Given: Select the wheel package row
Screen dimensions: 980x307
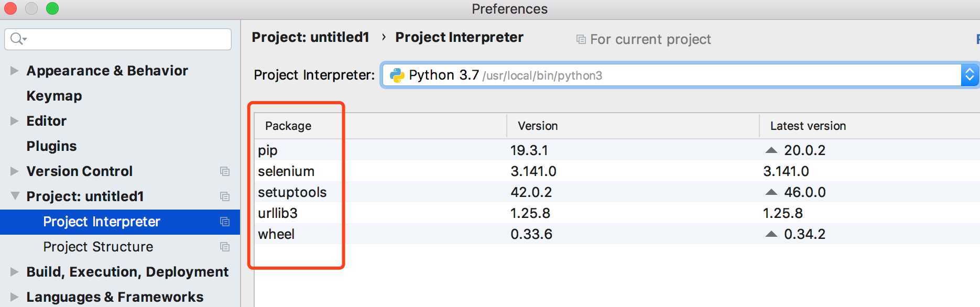Looking at the screenshot, I should (x=617, y=234).
